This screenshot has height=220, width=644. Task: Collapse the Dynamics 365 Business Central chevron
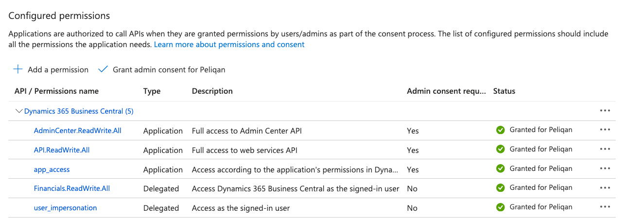(x=19, y=111)
